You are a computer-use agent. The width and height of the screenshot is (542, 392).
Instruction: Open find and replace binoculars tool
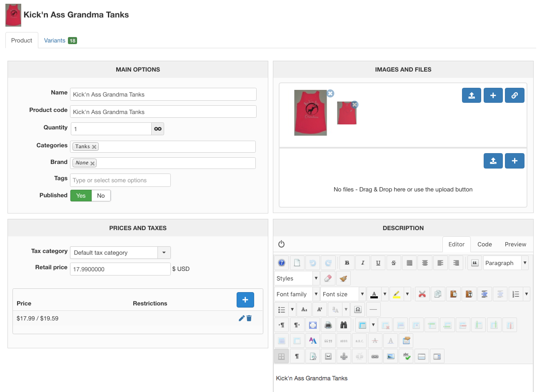coord(344,325)
